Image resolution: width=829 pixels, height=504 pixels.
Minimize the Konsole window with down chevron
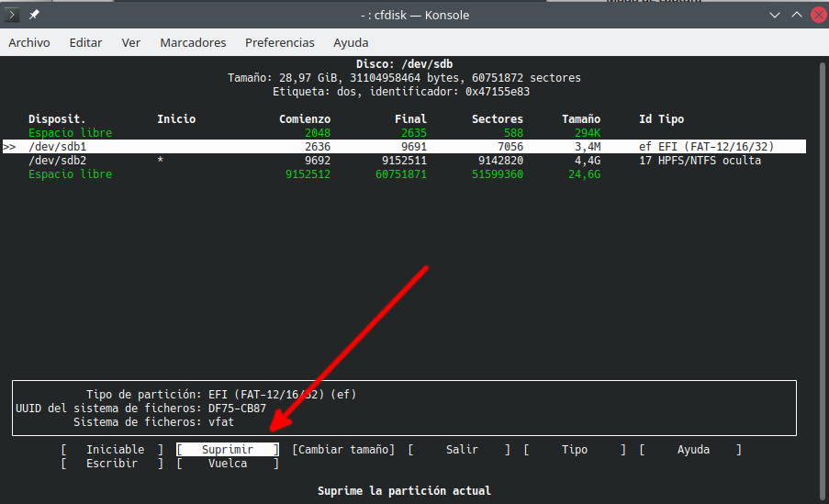772,16
